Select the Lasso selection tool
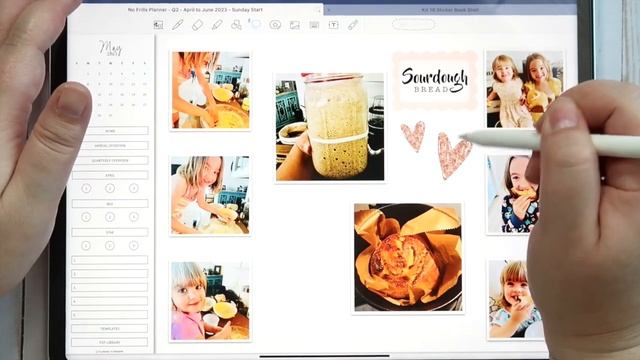The height and width of the screenshot is (360, 640). click(256, 25)
